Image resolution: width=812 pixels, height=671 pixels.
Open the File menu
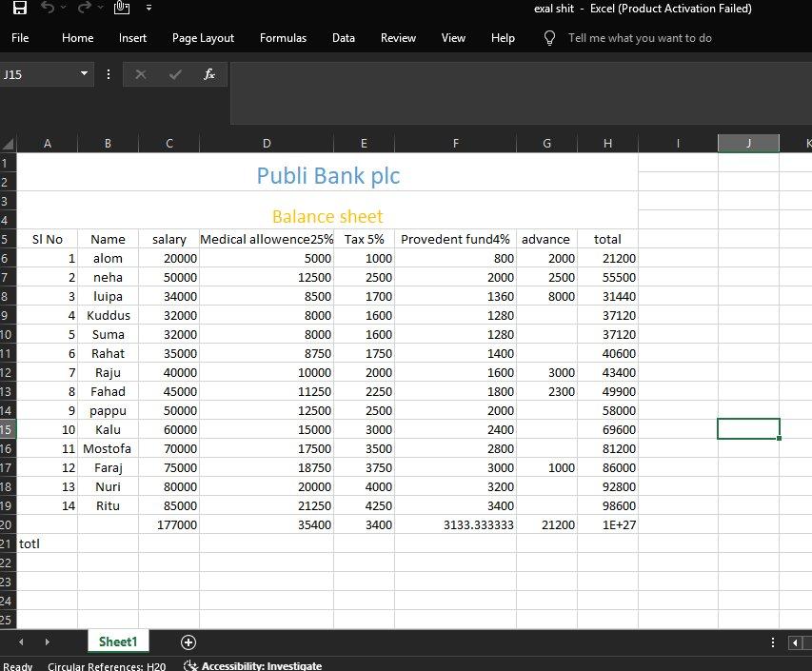point(20,38)
